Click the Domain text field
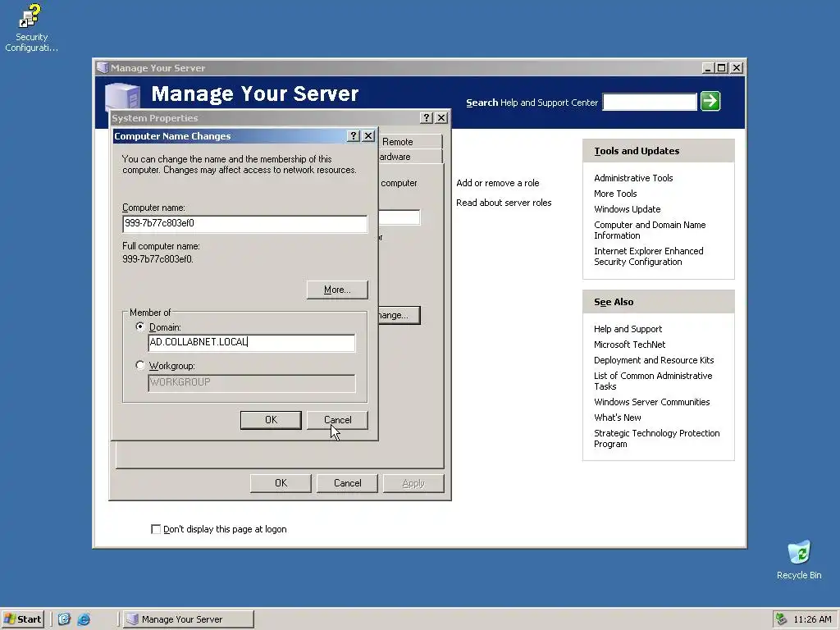 tap(251, 342)
